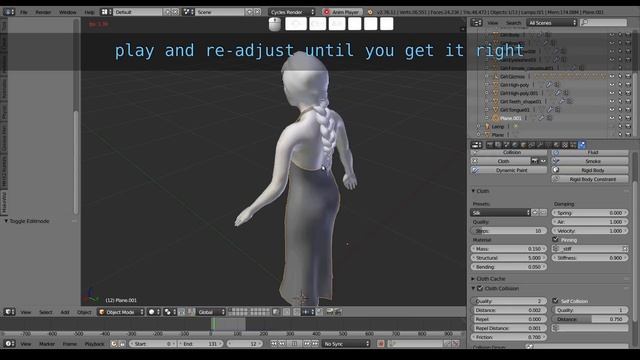Image resolution: width=640 pixels, height=360 pixels.
Task: Open the No Sync playback dropdown
Action: coord(346,344)
